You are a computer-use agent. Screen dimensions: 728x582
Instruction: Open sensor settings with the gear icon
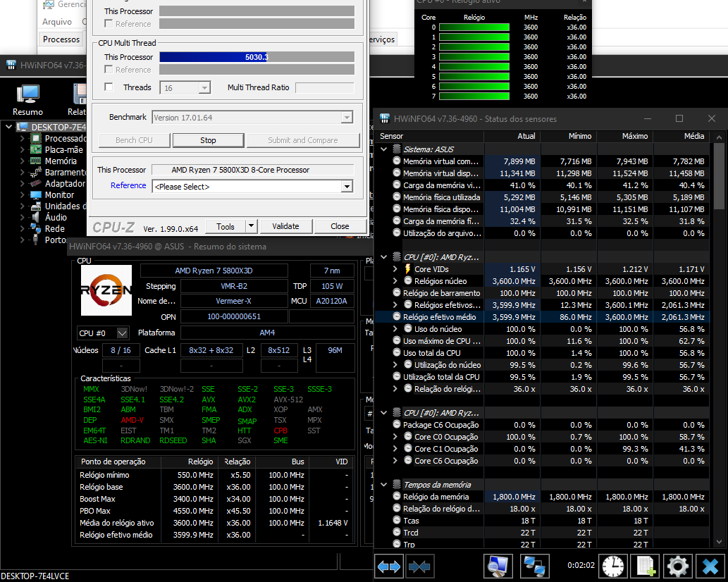point(678,566)
